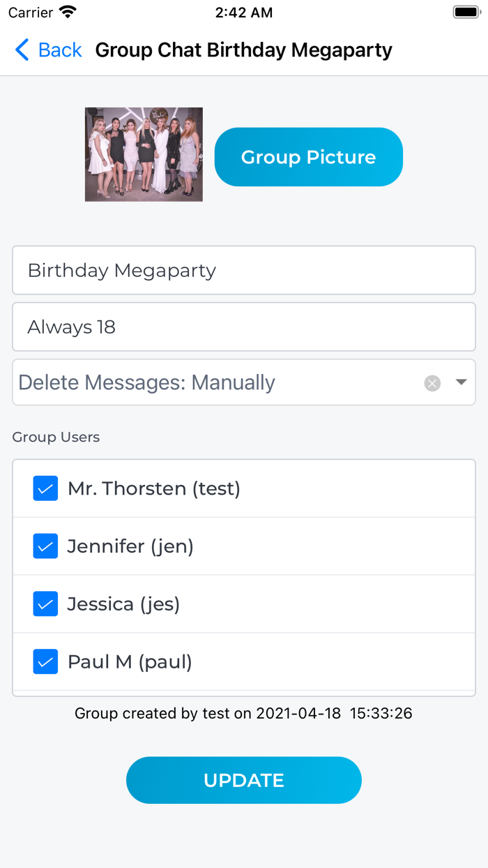Edit the Always 18 description field

click(x=244, y=327)
